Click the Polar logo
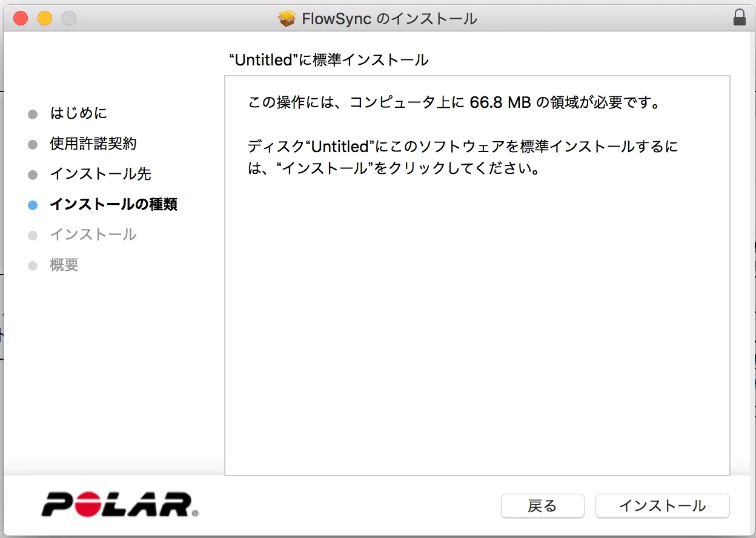 click(119, 505)
